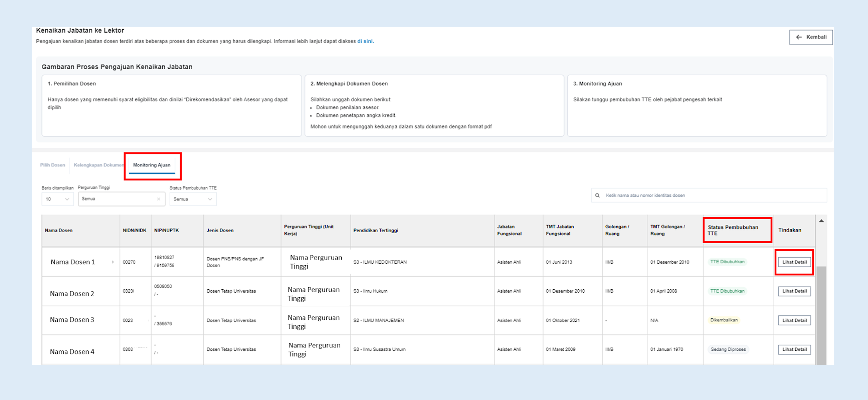Viewport: 868px width, 400px height.
Task: Click the Dikembalikan status badge
Action: (724, 320)
